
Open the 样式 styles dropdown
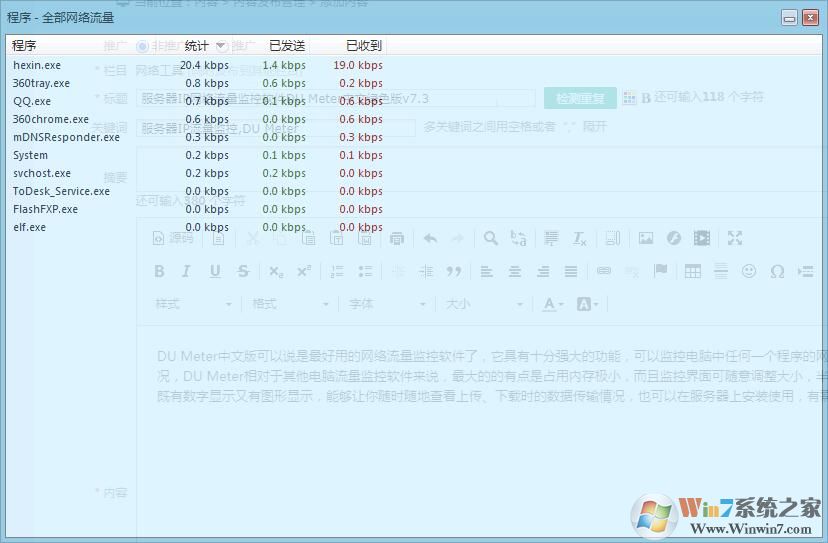pos(193,304)
